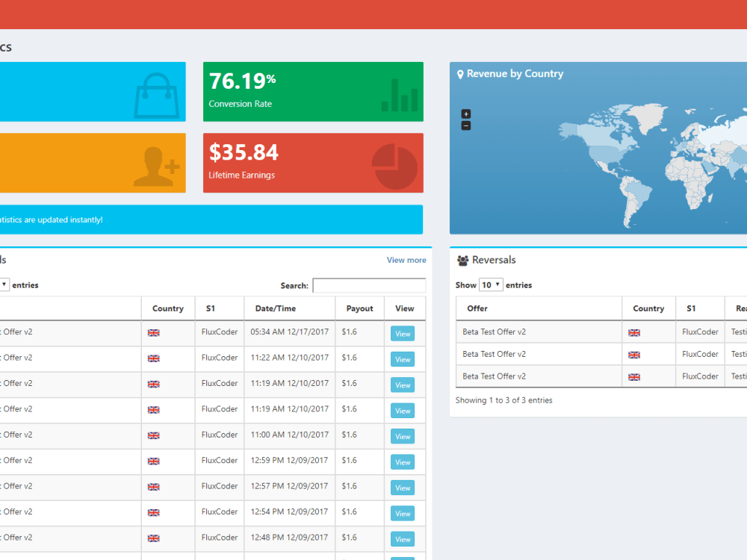The height and width of the screenshot is (560, 747).
Task: Click UK flag in second Reversals row
Action: click(634, 355)
